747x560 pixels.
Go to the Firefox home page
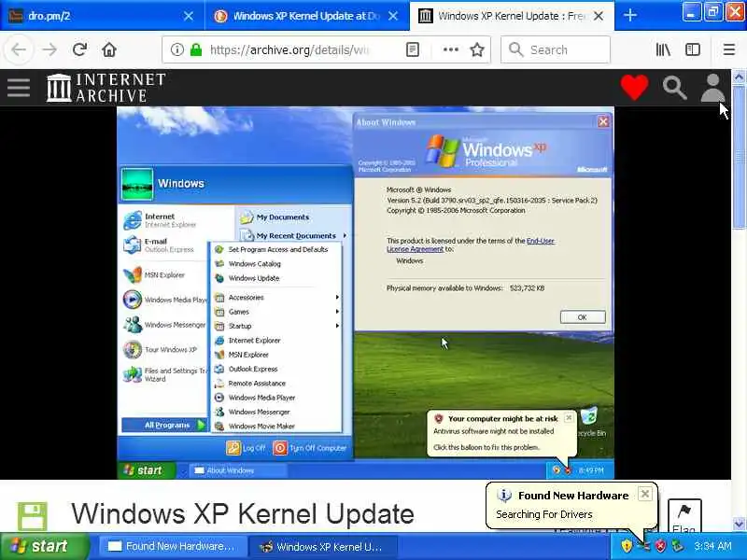(x=109, y=49)
